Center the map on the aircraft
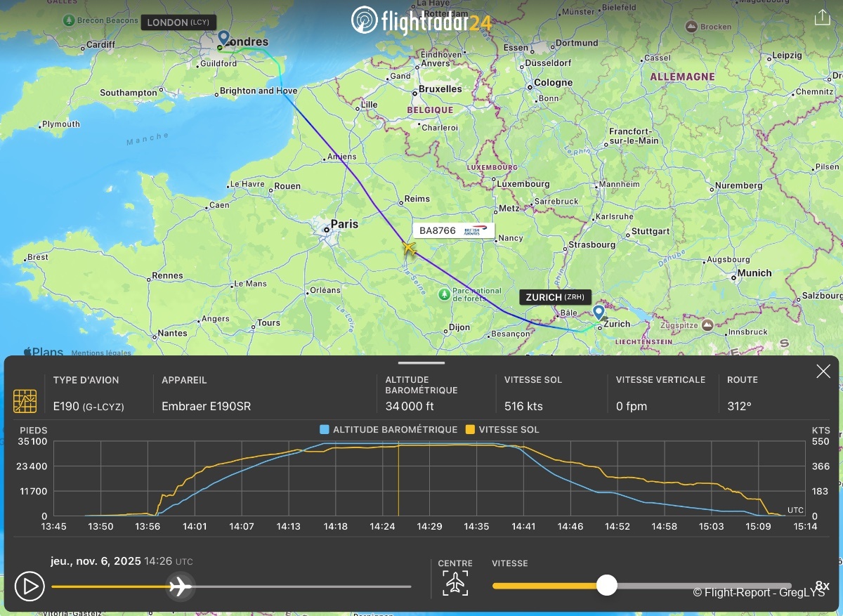The width and height of the screenshot is (843, 616). [x=455, y=583]
